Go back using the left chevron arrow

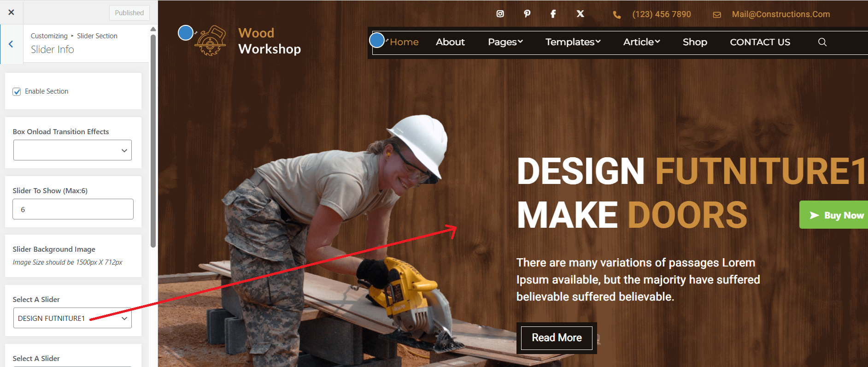[x=11, y=44]
